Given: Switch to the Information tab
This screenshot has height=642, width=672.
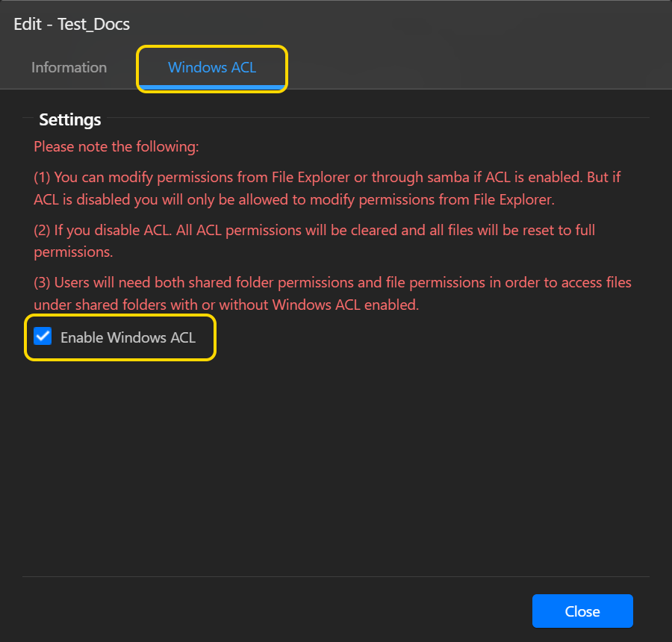Looking at the screenshot, I should tap(69, 67).
